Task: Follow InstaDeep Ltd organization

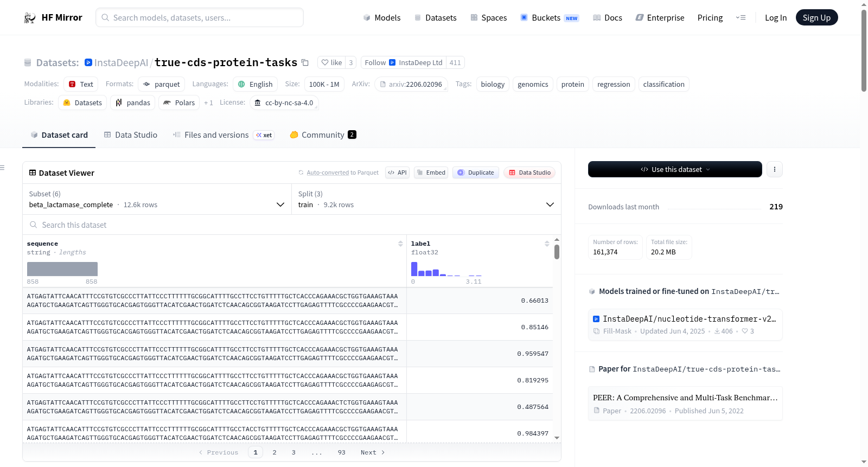Action: pyautogui.click(x=404, y=63)
